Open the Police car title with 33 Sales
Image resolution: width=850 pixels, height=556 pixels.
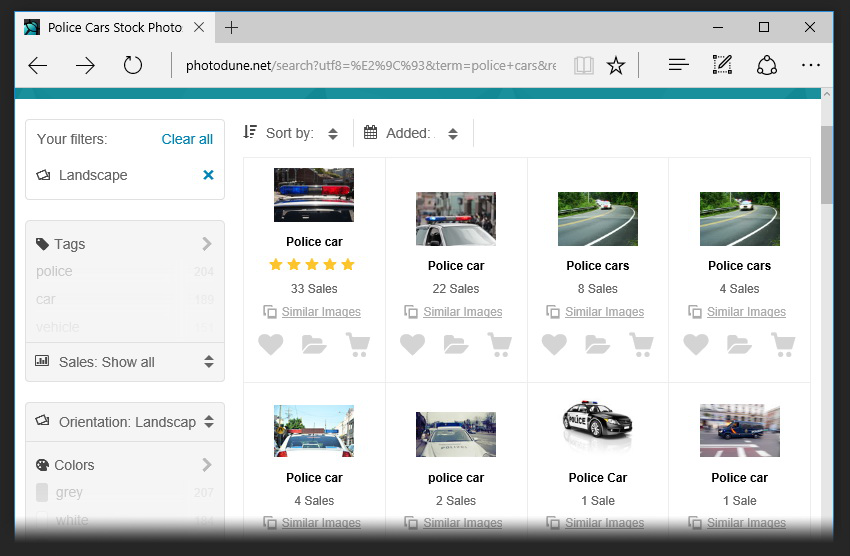click(x=314, y=242)
